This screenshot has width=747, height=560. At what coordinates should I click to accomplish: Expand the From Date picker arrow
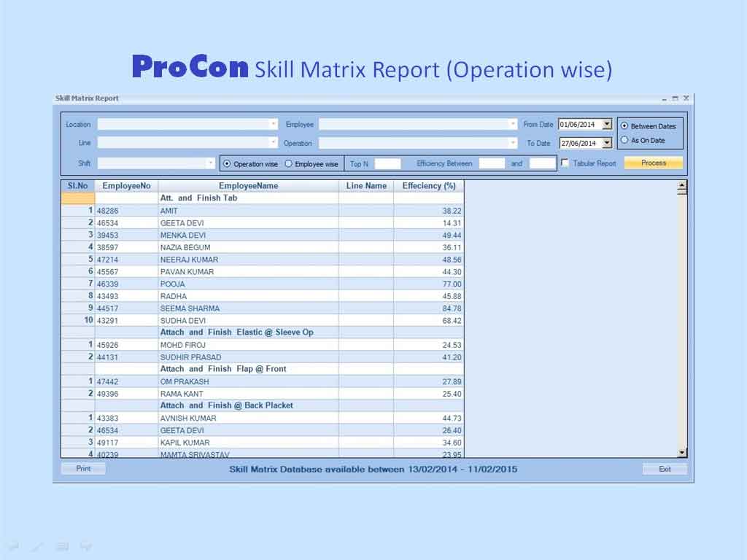point(607,124)
